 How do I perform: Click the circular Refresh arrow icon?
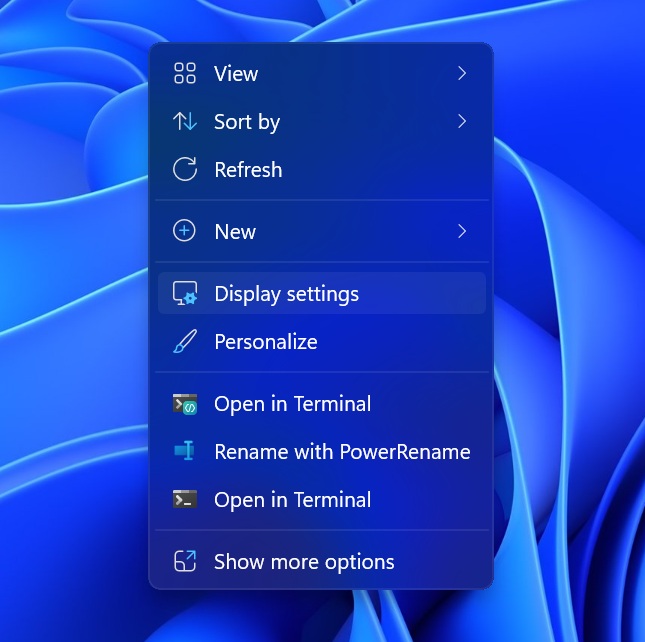(x=185, y=169)
